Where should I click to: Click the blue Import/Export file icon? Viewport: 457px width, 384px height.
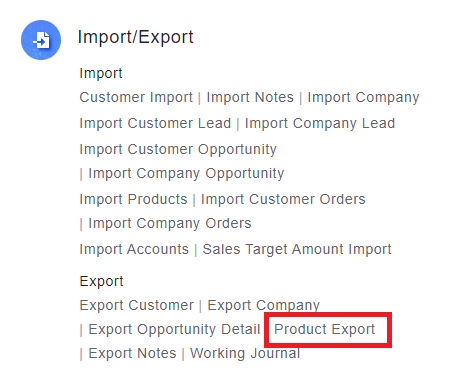(41, 40)
